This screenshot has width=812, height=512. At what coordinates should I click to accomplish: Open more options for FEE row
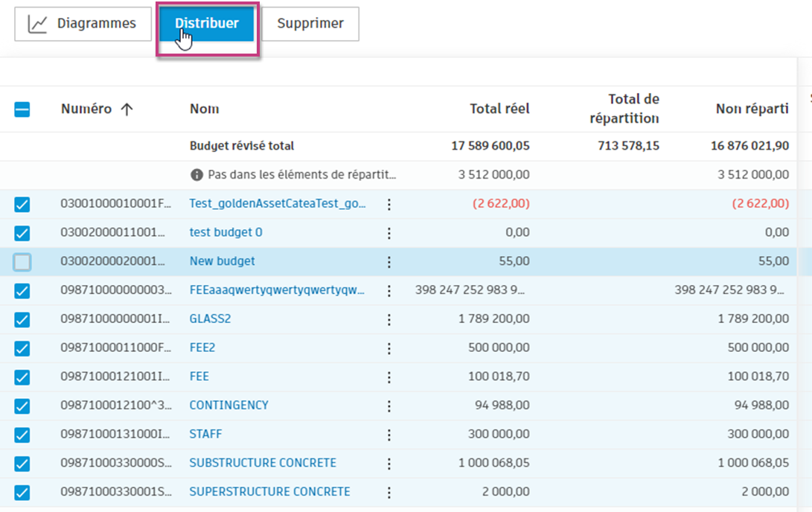pyautogui.click(x=389, y=377)
